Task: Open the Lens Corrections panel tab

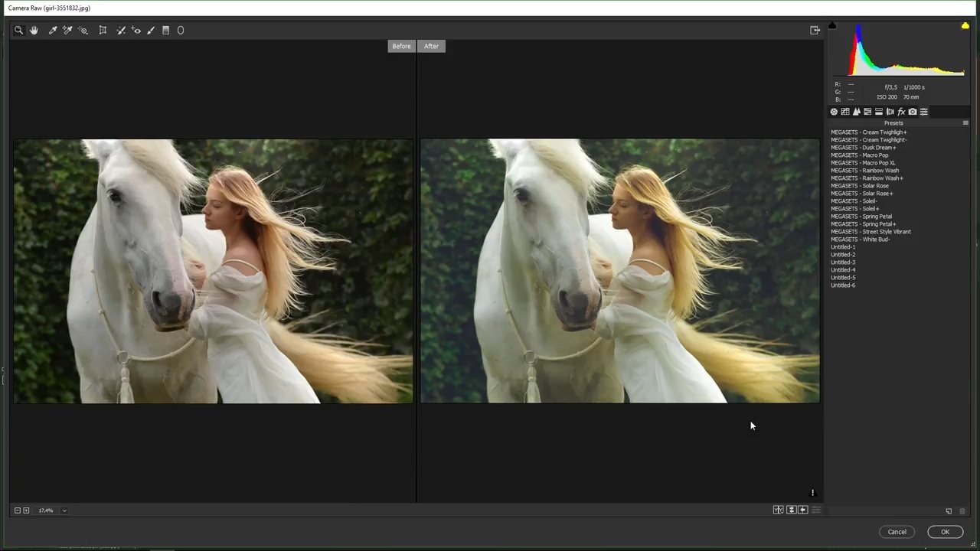Action: click(x=890, y=112)
